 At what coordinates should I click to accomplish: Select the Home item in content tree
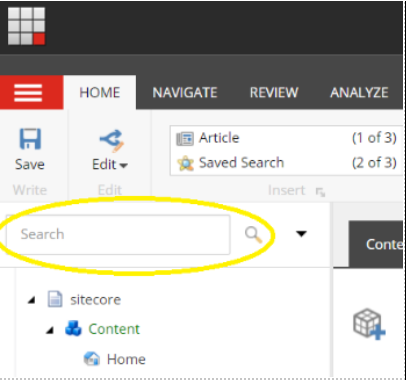126,359
